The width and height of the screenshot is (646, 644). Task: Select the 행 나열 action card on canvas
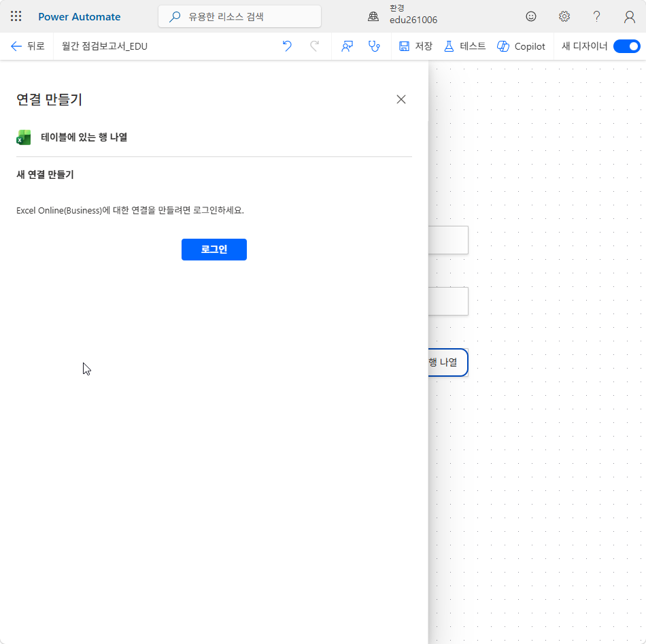coord(448,362)
